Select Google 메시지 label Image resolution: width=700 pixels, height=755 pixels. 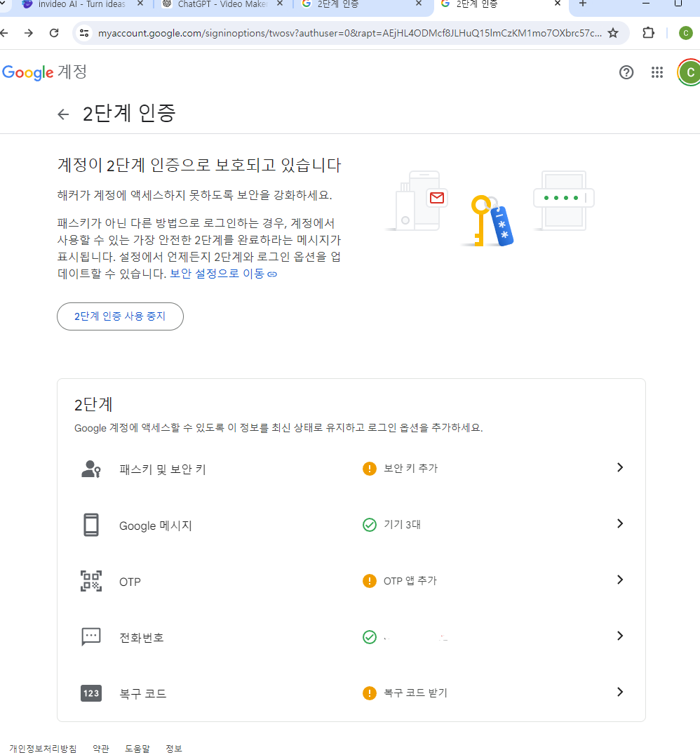(x=156, y=526)
